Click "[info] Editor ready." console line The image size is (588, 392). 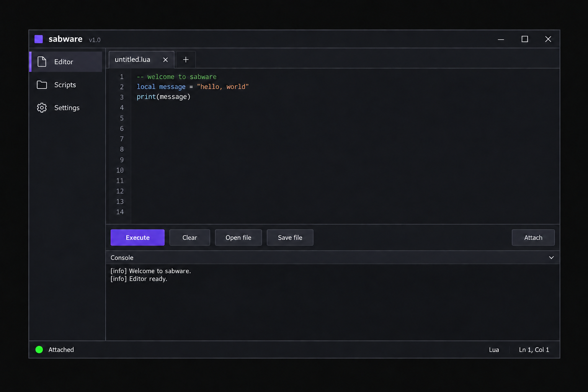coord(139,279)
